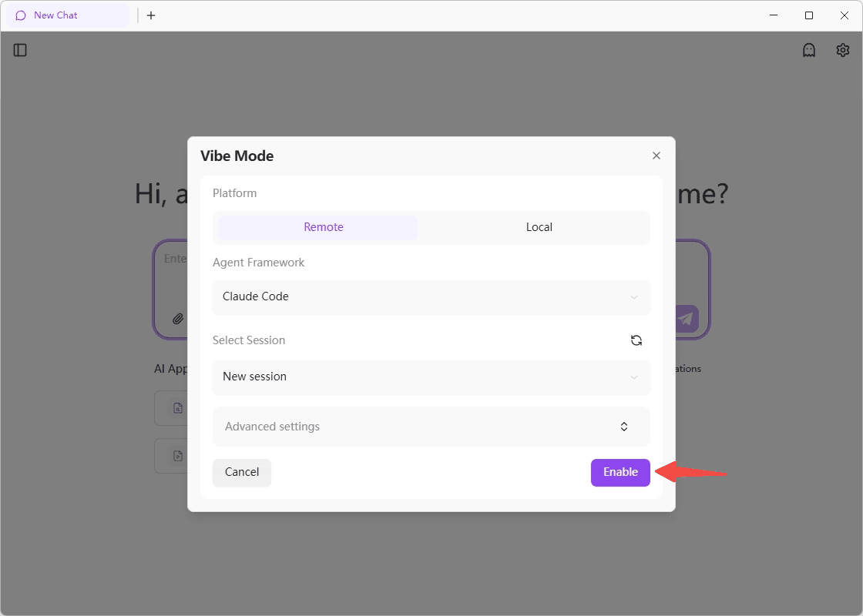Click the ghost icon in top bar
The height and width of the screenshot is (616, 863).
(808, 50)
